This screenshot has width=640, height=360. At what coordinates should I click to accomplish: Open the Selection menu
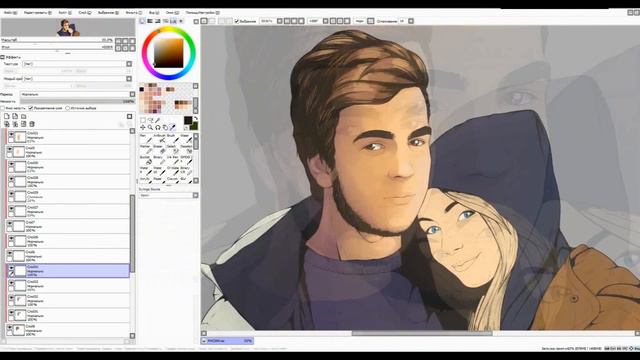pyautogui.click(x=108, y=13)
